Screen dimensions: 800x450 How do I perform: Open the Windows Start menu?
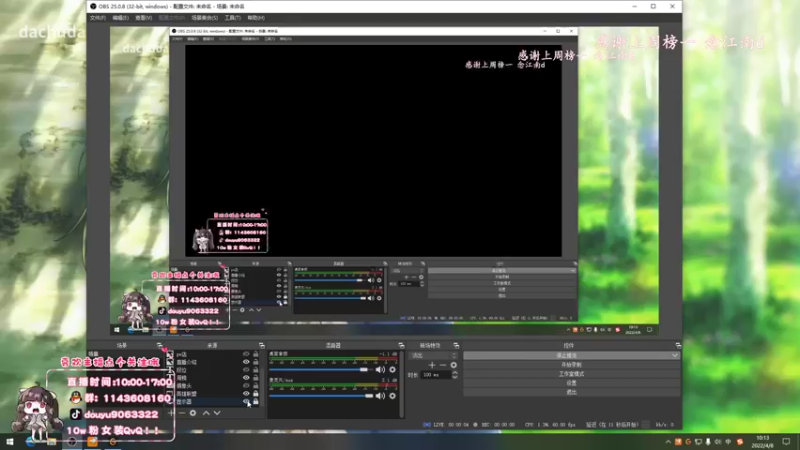[10, 442]
